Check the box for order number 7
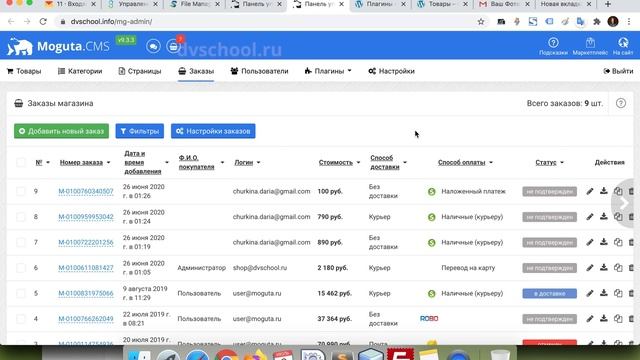 point(20,242)
